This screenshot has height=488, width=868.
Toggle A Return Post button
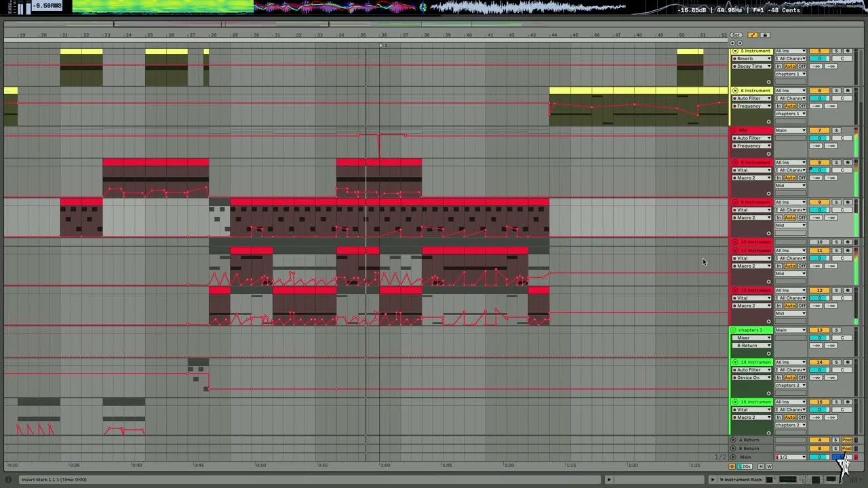tap(846, 440)
